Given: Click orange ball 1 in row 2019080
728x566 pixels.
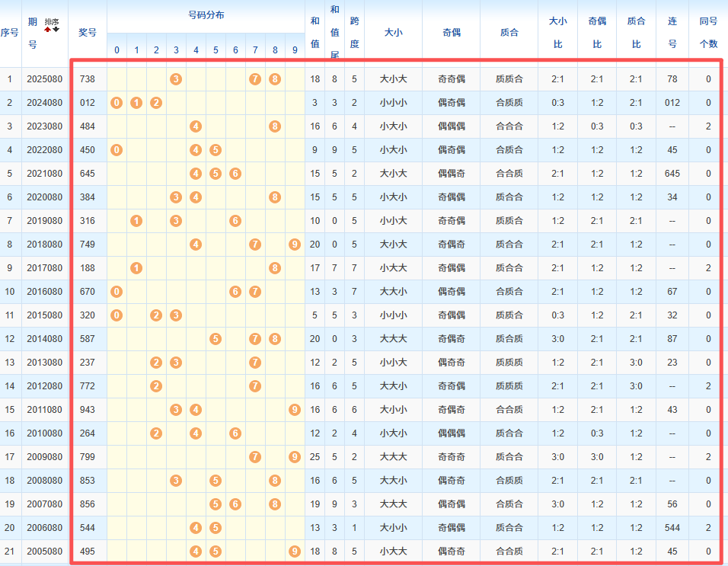Looking at the screenshot, I should point(136,221).
